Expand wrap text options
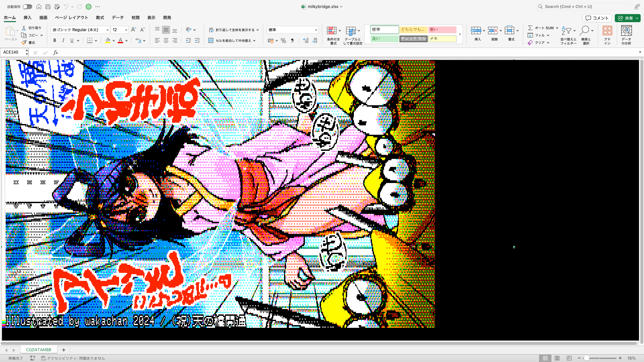Screen dimensions: 644x362 coord(258,30)
